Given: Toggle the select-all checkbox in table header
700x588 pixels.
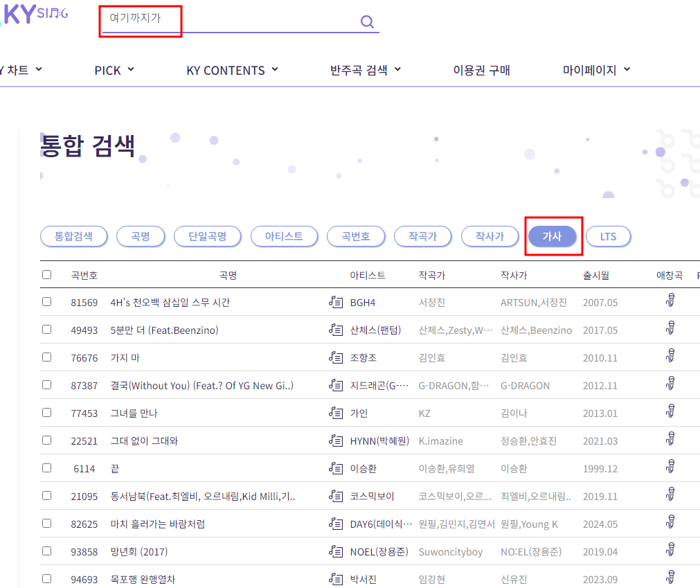Looking at the screenshot, I should pos(46,274).
